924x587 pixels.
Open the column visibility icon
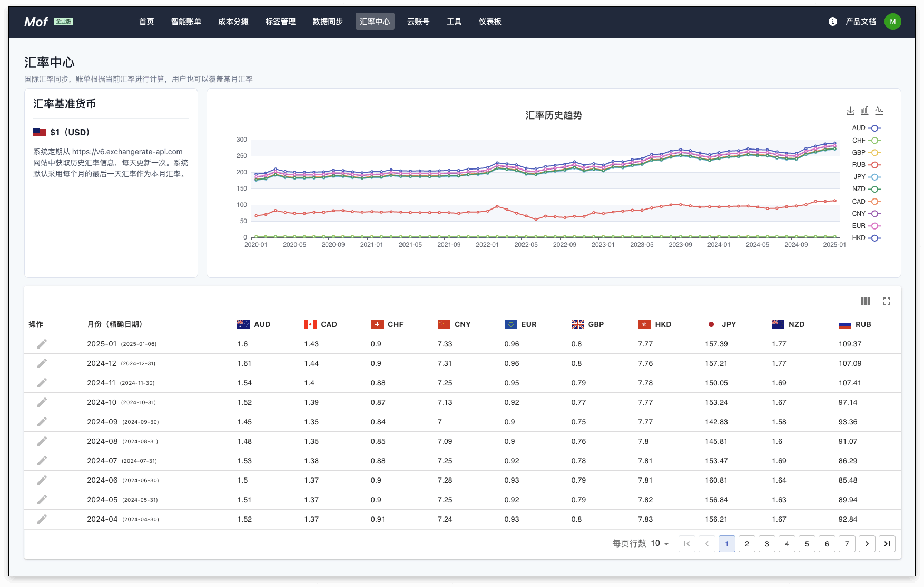[x=865, y=301]
